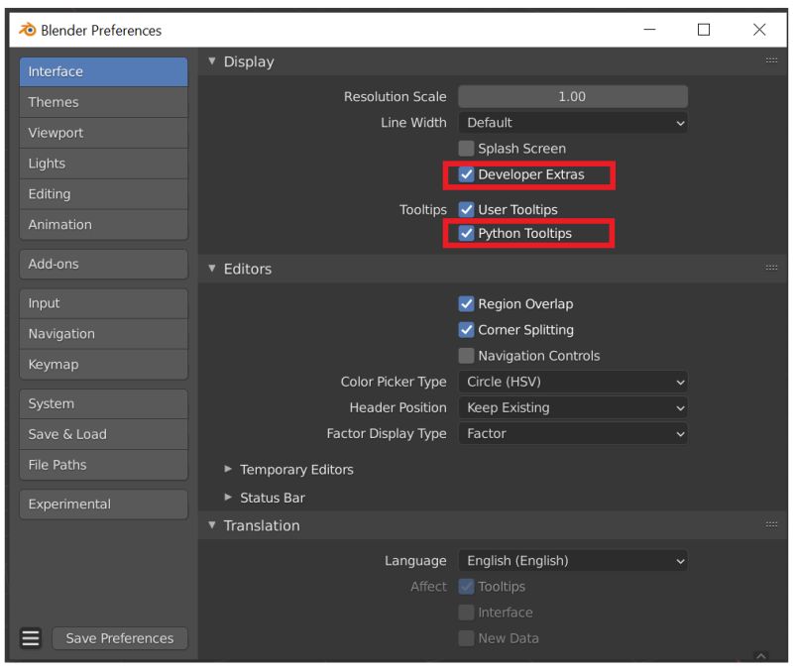Collapse the Translation panel
This screenshot has height=672, width=793.
click(212, 525)
